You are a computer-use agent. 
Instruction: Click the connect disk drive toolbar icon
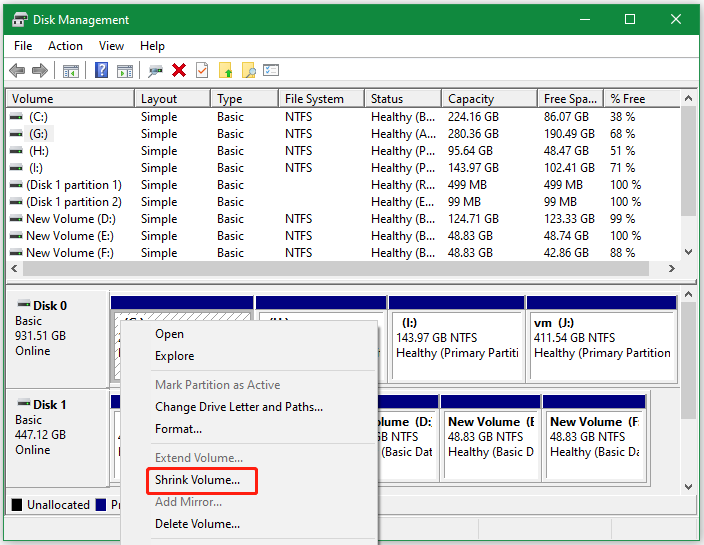point(155,70)
